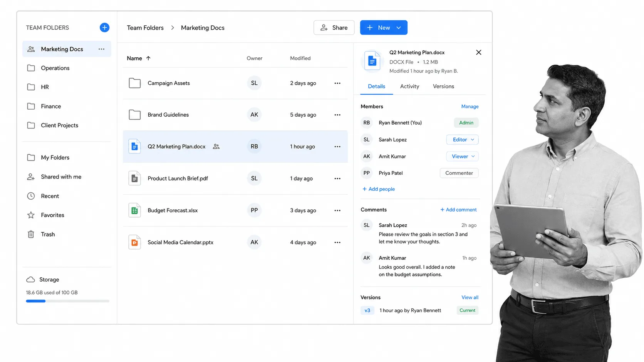Screen dimensions: 644x362
Task: Open the three-dot menu for Brand Guidelines
Action: [337, 115]
